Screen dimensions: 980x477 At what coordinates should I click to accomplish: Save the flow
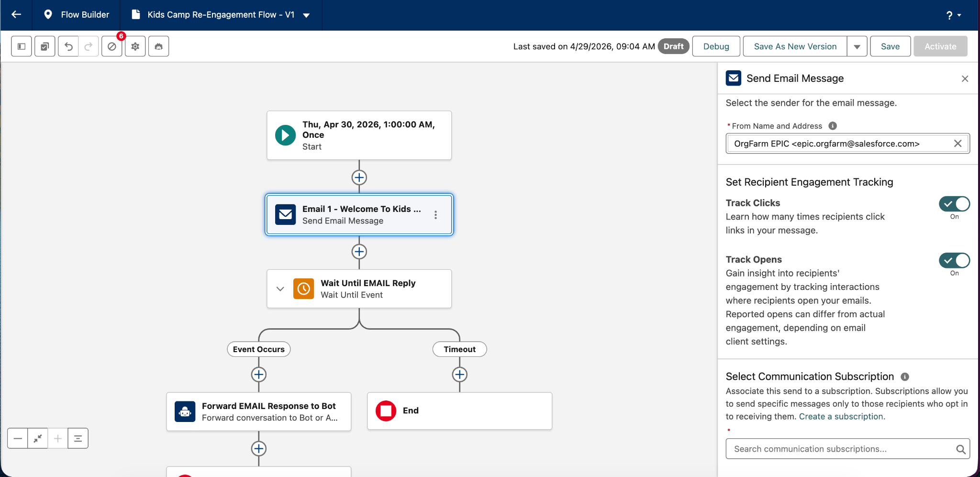[891, 46]
